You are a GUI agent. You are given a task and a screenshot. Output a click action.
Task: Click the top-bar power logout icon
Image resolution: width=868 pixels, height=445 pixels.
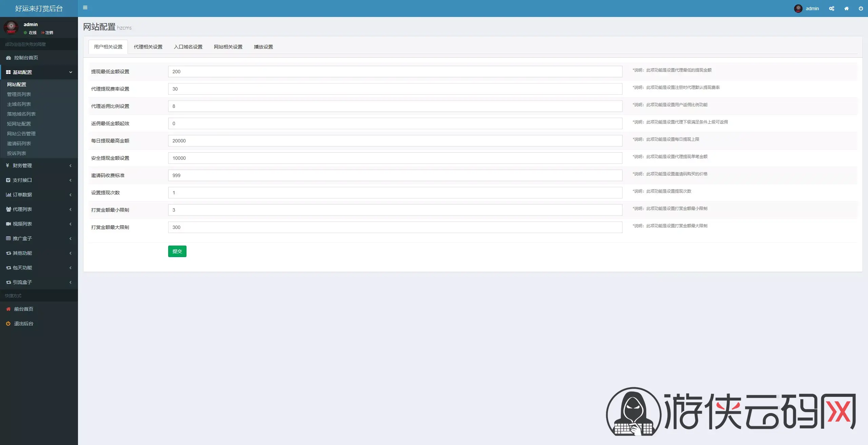click(x=861, y=8)
